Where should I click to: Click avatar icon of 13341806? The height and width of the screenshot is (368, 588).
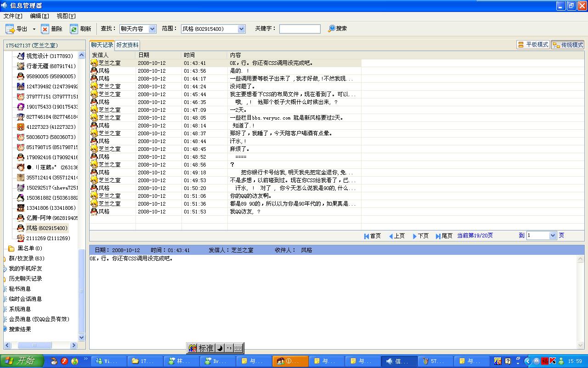pos(20,208)
